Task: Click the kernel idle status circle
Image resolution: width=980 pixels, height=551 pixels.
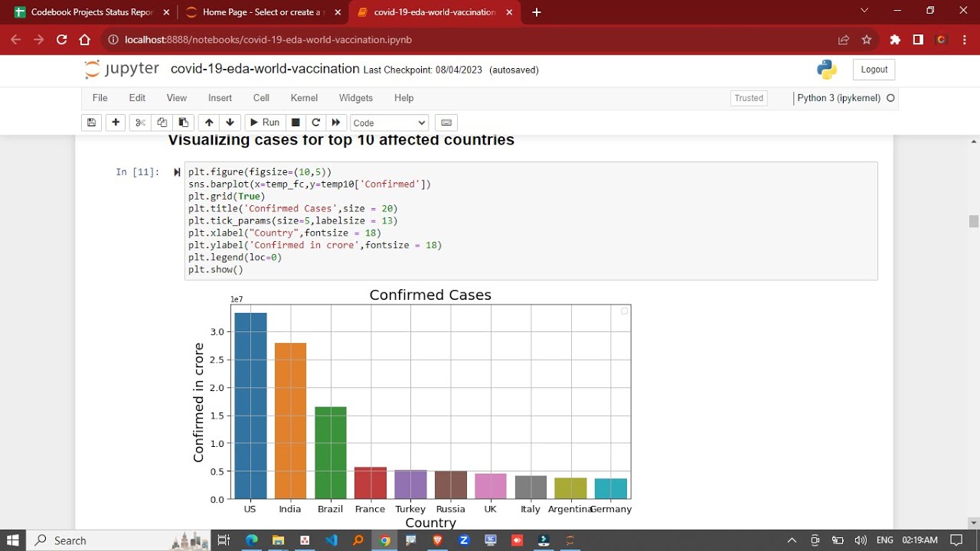Action: (x=890, y=98)
